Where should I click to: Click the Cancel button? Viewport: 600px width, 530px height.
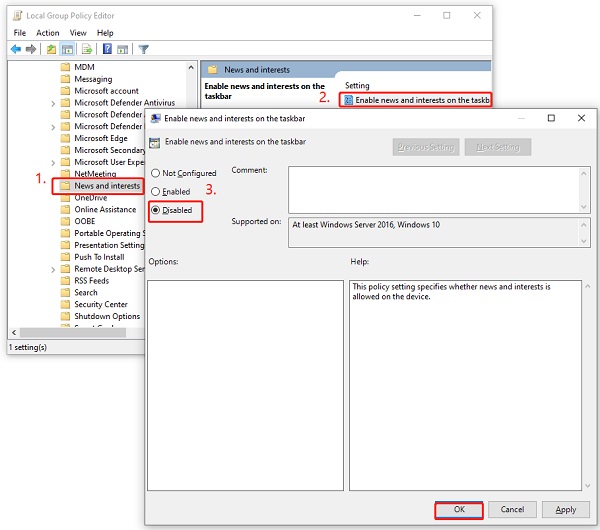point(512,510)
